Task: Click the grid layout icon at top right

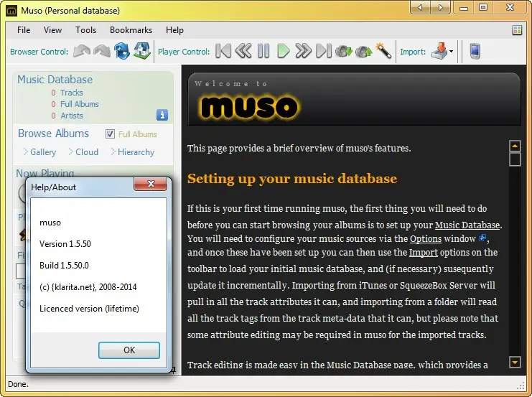Action: tap(517, 30)
